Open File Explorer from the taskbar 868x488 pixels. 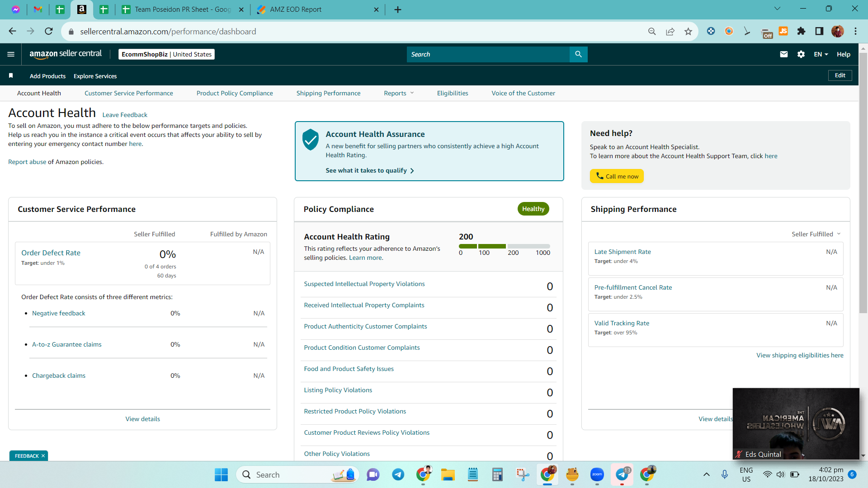coord(448,474)
